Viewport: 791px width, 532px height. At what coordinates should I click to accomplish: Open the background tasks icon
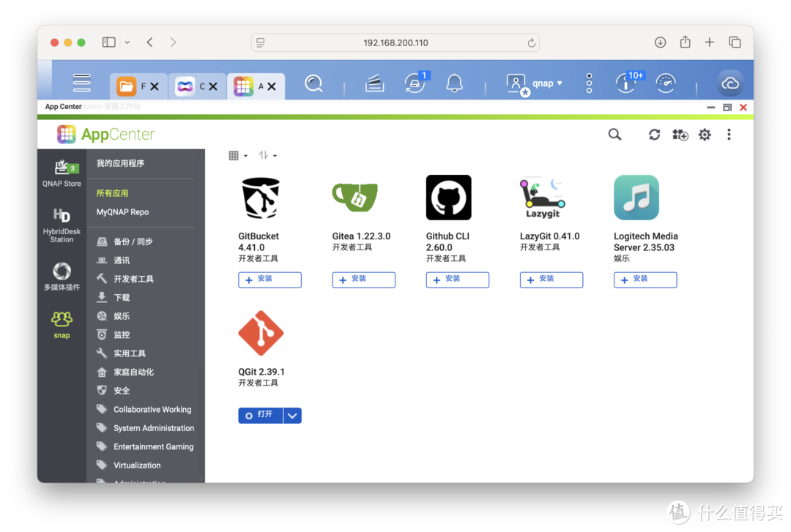pyautogui.click(x=374, y=83)
